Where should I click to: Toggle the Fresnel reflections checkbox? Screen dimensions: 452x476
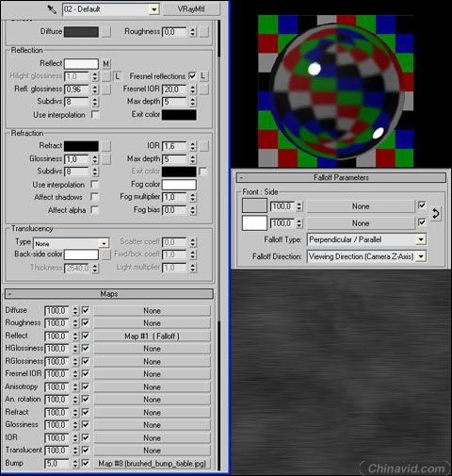(x=192, y=76)
